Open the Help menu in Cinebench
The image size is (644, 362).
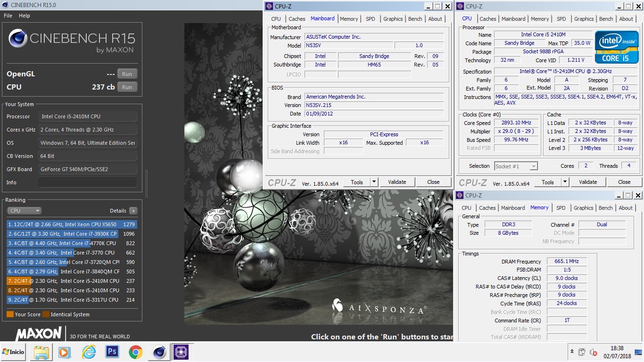pos(25,16)
